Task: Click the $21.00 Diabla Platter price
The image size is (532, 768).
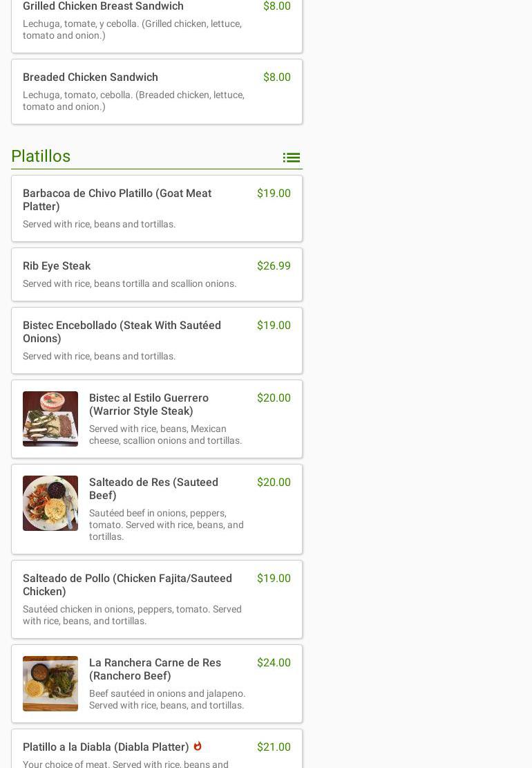Action: pyautogui.click(x=274, y=747)
